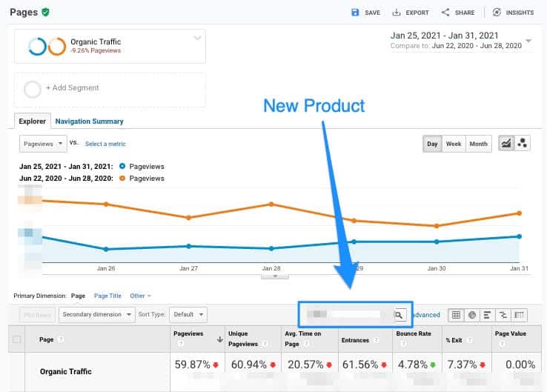Click help icon beside Entrances header

(376, 340)
